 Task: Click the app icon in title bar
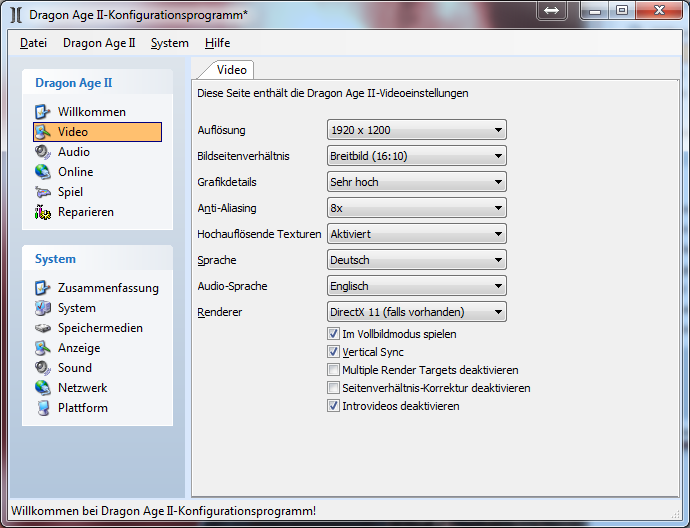[x=16, y=15]
